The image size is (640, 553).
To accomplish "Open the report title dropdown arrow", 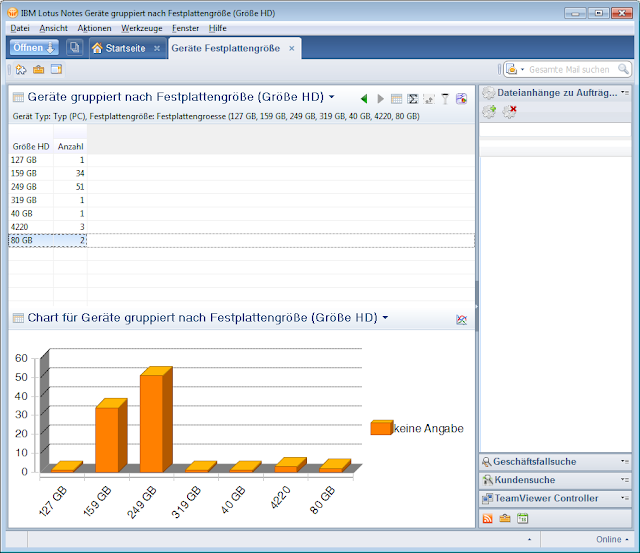I will pyautogui.click(x=332, y=97).
